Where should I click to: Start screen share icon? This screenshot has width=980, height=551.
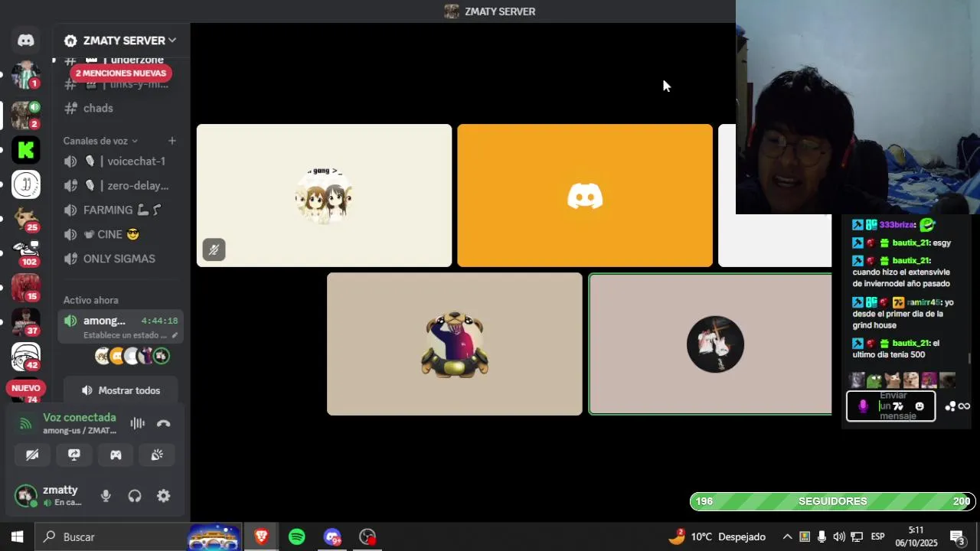(x=74, y=455)
